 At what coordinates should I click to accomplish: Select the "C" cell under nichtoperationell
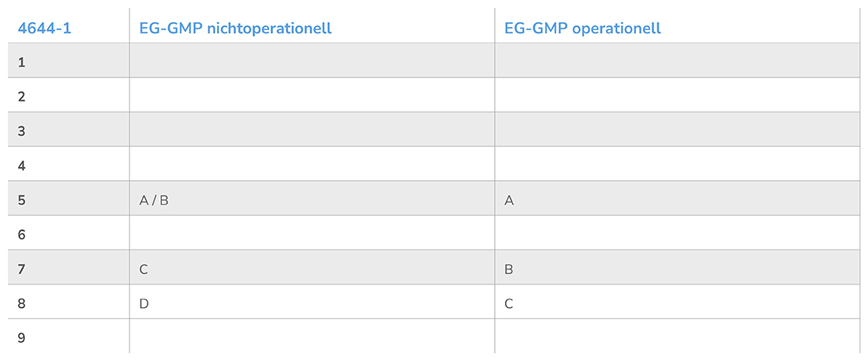[x=144, y=269]
